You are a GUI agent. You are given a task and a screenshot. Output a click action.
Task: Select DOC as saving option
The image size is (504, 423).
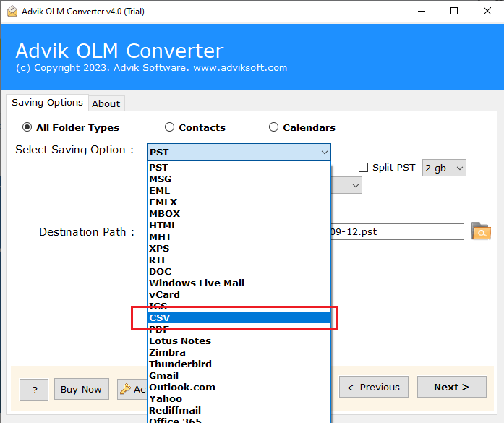(239, 272)
